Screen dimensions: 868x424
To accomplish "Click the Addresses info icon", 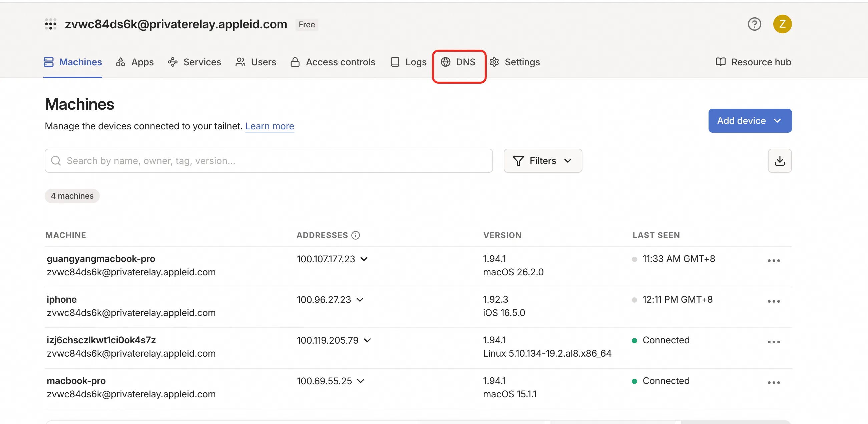I will click(356, 235).
